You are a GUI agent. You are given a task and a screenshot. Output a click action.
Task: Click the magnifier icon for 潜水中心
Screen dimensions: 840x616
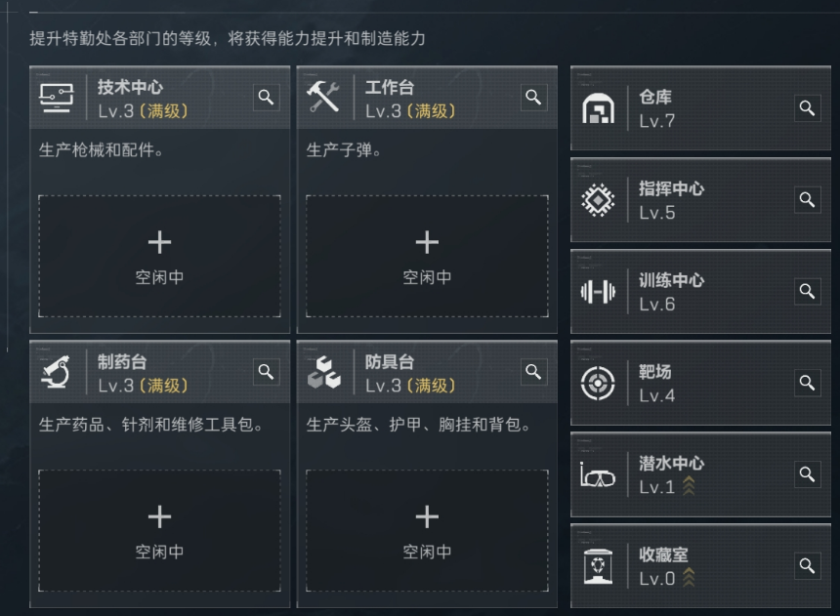point(808,474)
